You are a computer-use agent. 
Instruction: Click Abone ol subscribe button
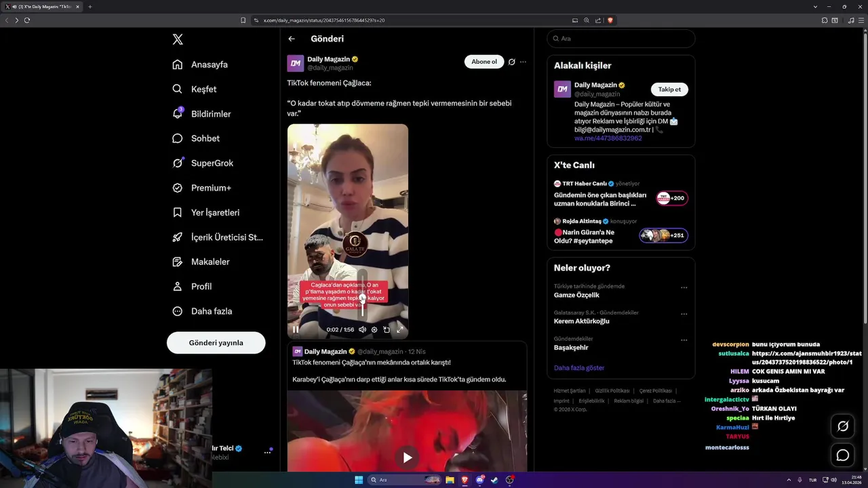pos(484,62)
